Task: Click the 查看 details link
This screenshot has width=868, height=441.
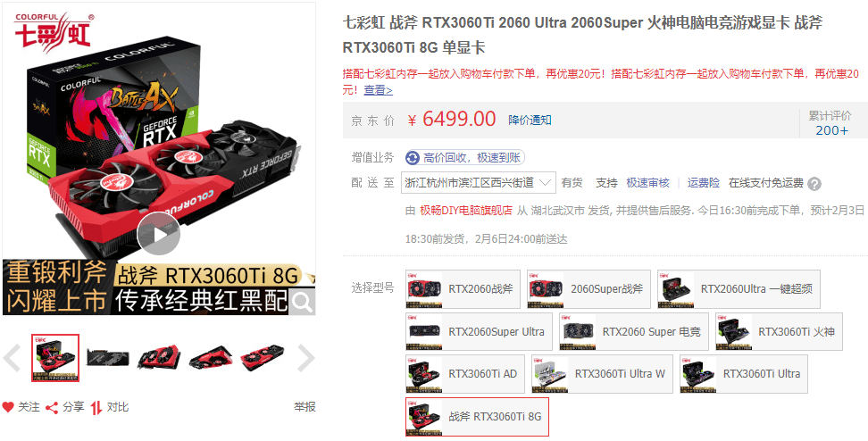Action: point(378,90)
